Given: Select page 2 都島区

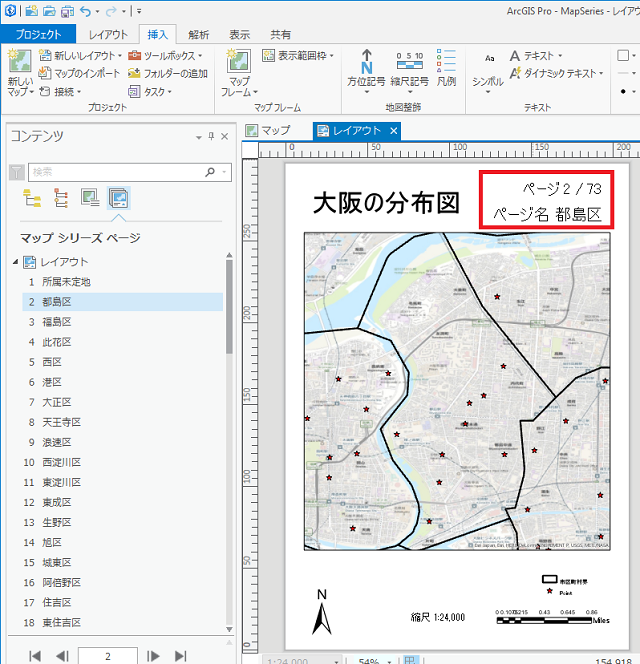Looking at the screenshot, I should (x=122, y=302).
